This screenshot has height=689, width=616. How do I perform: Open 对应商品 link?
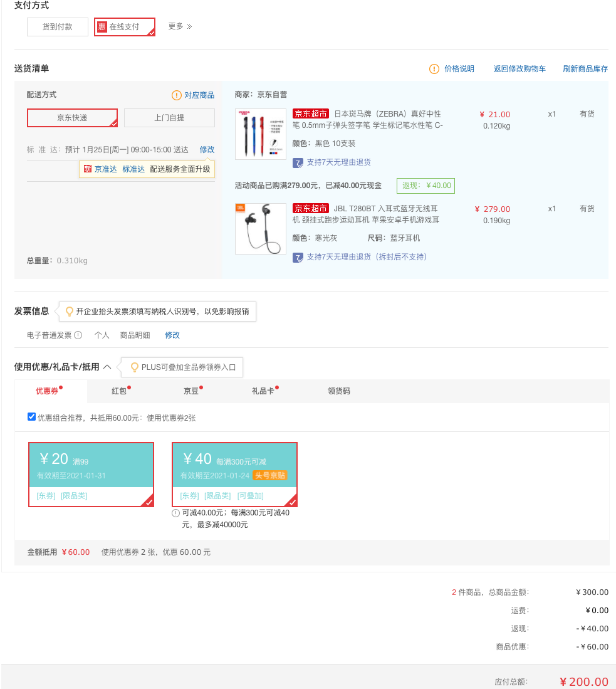199,95
